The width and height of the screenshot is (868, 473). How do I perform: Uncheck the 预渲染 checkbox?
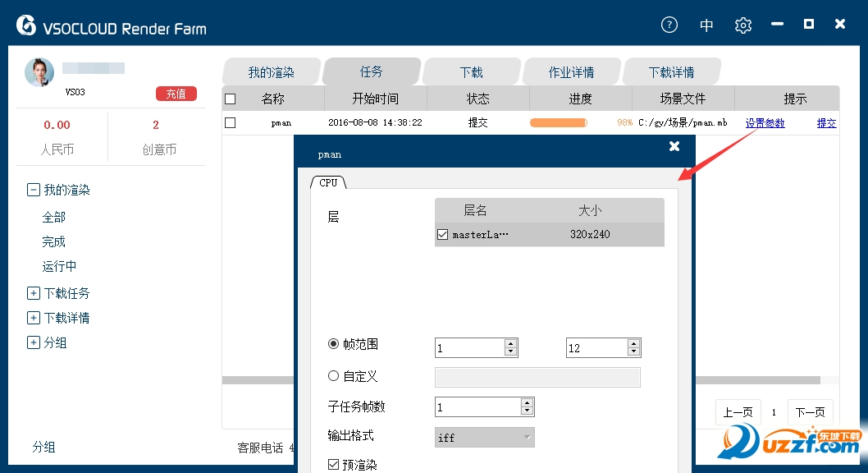(333, 465)
